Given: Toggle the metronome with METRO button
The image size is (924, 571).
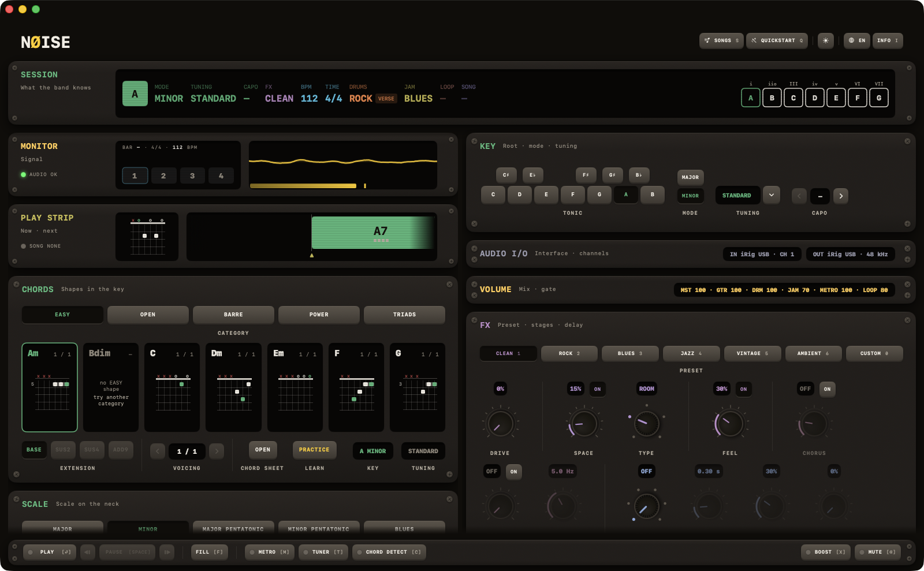Looking at the screenshot, I should tap(269, 552).
